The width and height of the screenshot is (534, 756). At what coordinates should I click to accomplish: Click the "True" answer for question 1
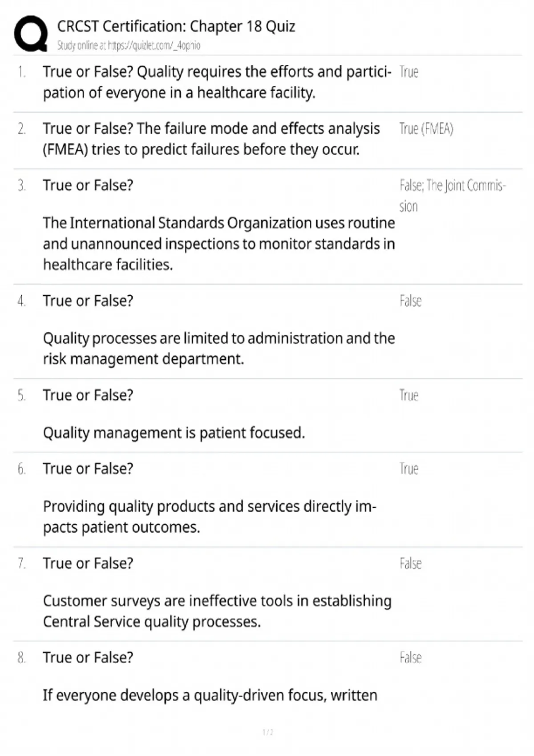pyautogui.click(x=409, y=72)
